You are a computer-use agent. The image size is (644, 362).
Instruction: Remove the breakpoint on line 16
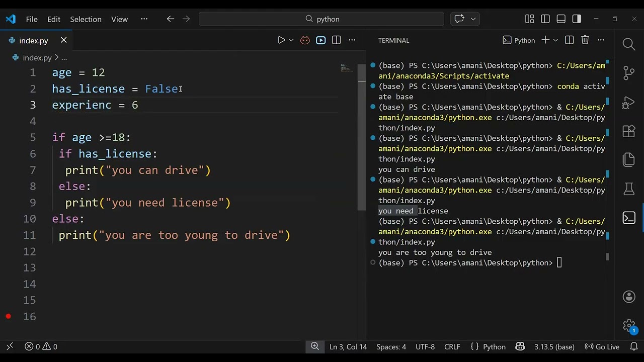coord(8,316)
